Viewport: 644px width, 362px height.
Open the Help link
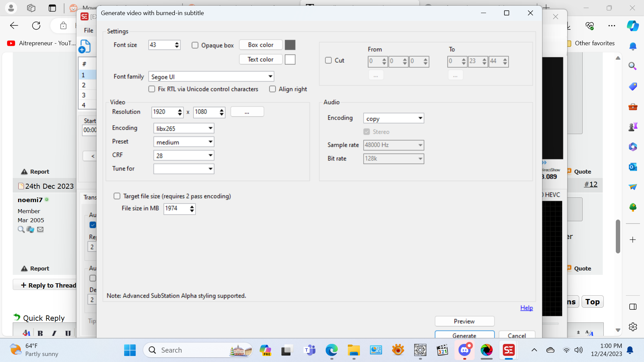coord(526,308)
